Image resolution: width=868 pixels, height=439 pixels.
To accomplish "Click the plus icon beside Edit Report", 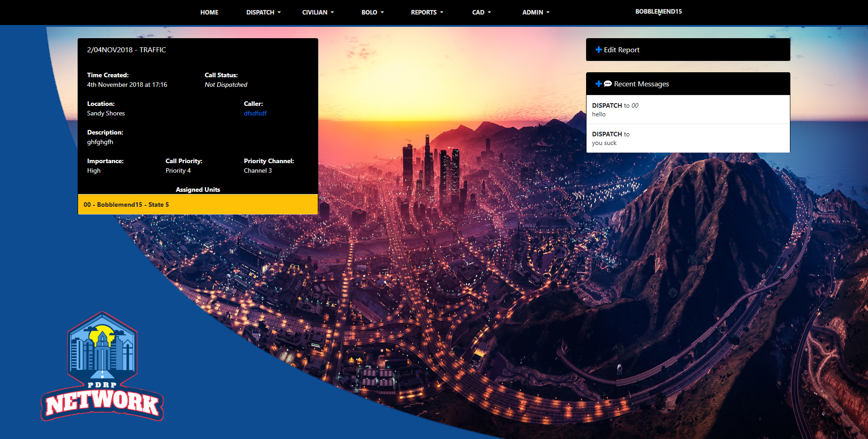I will point(598,50).
